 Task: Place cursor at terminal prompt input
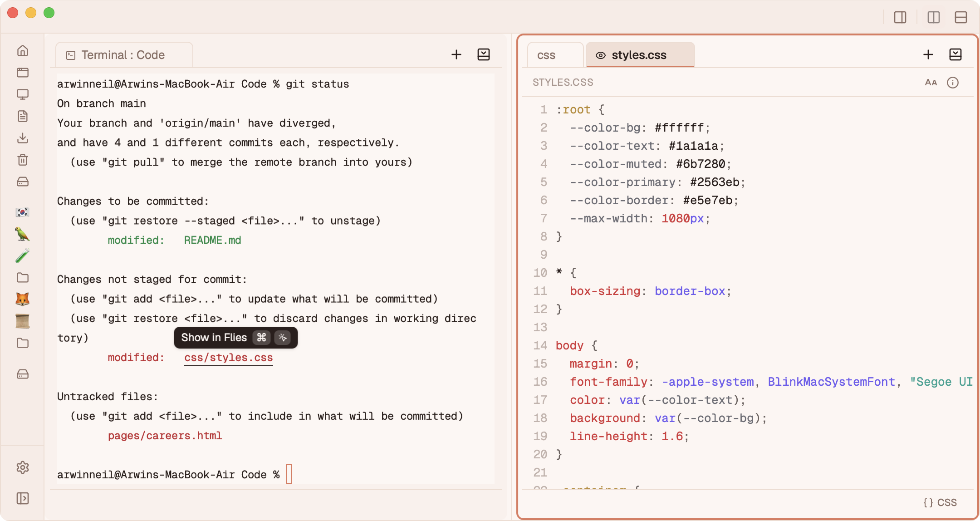(289, 474)
